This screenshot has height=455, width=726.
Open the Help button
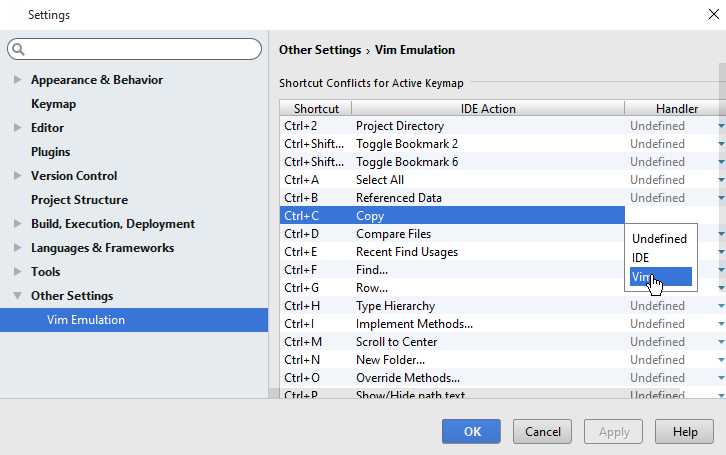click(x=685, y=431)
